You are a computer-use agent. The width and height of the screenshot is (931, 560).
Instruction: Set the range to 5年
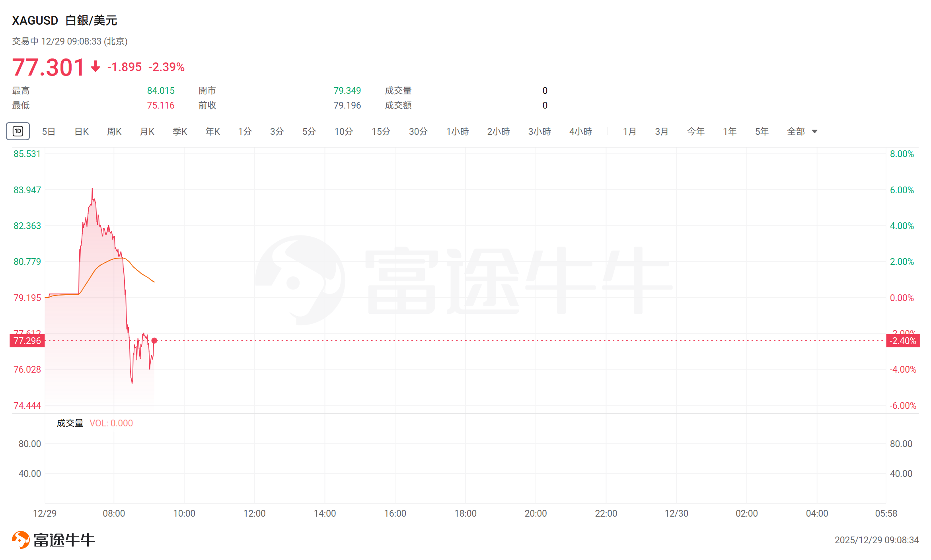(762, 131)
